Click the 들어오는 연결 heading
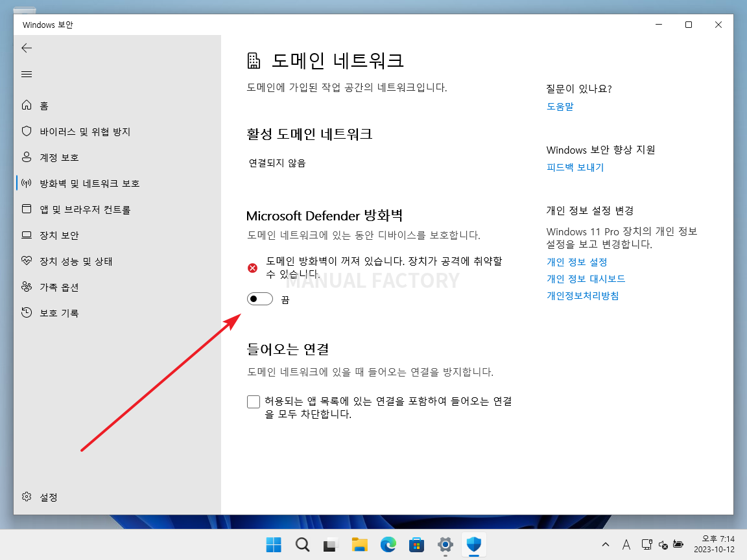The image size is (747, 560). (288, 349)
